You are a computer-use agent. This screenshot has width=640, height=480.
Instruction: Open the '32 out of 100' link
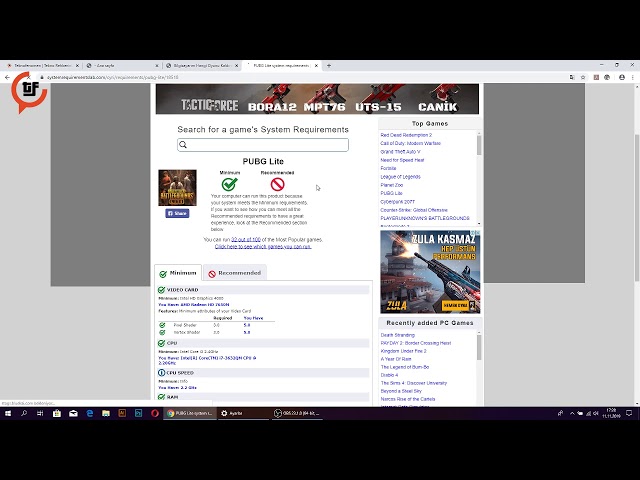(x=246, y=240)
